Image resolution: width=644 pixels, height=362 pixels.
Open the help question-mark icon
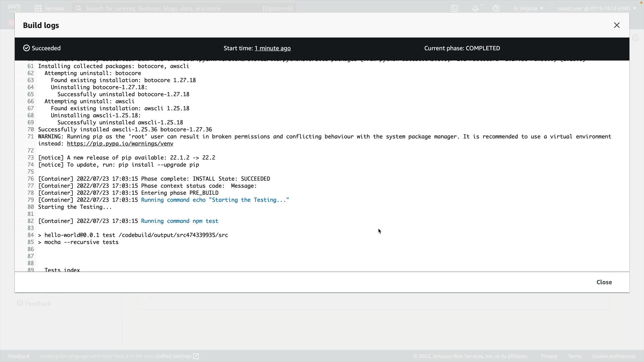click(496, 8)
